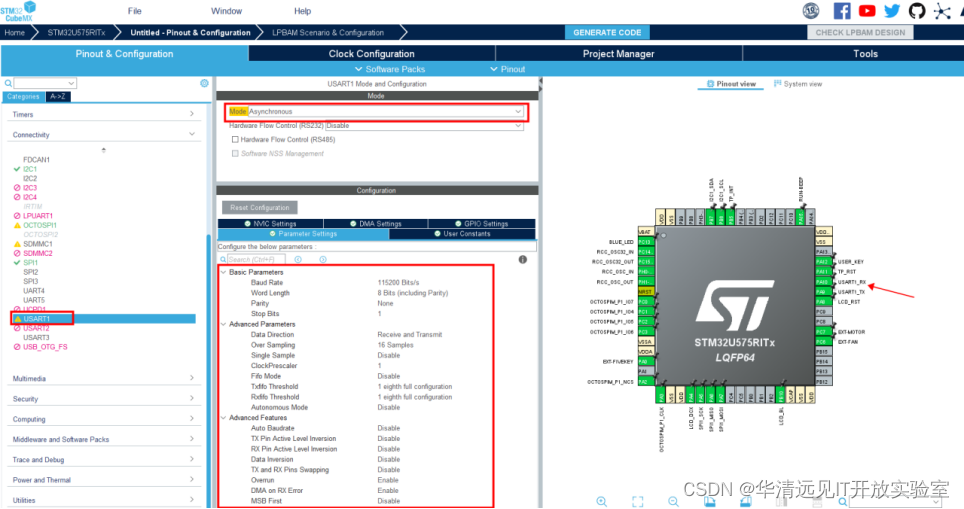Open the ST anniversary badge icon
Viewport: 964px width, 509px height.
click(x=812, y=10)
